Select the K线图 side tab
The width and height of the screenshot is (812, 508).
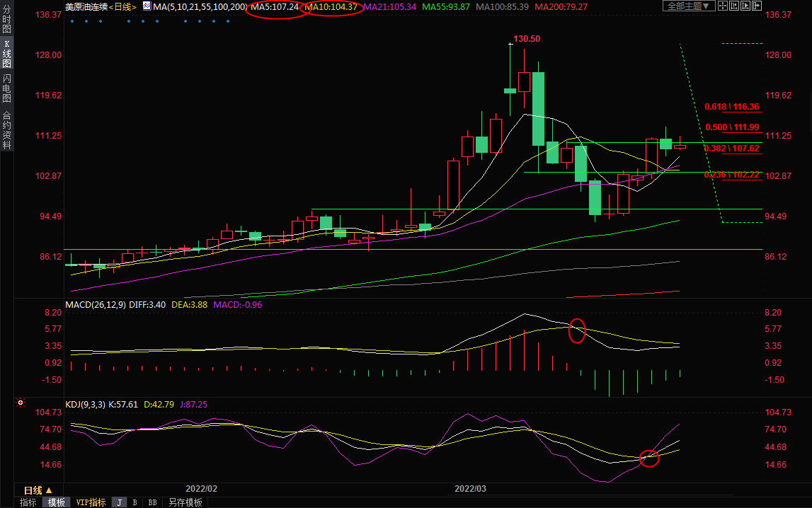6,54
